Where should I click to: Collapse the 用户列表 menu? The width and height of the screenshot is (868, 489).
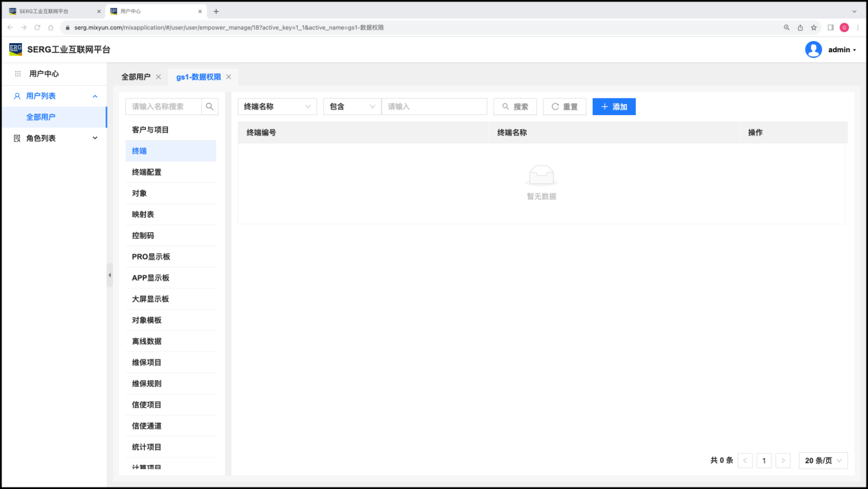click(x=53, y=97)
